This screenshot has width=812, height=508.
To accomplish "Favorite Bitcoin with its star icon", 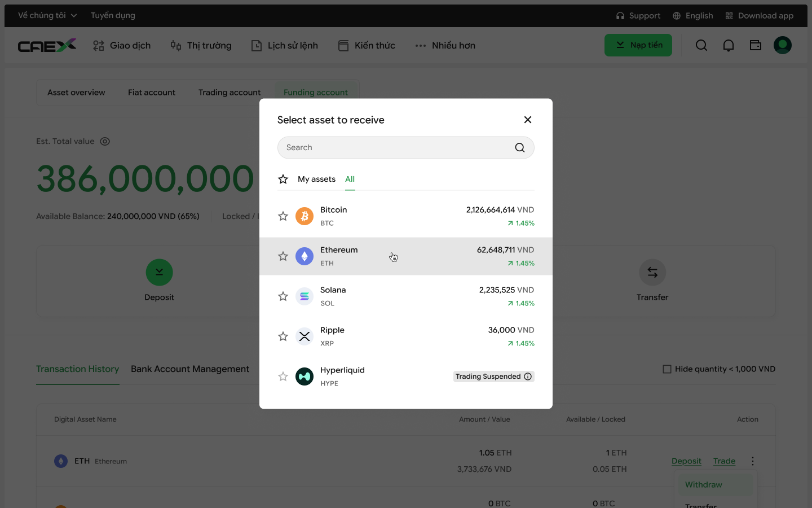I will tap(283, 216).
